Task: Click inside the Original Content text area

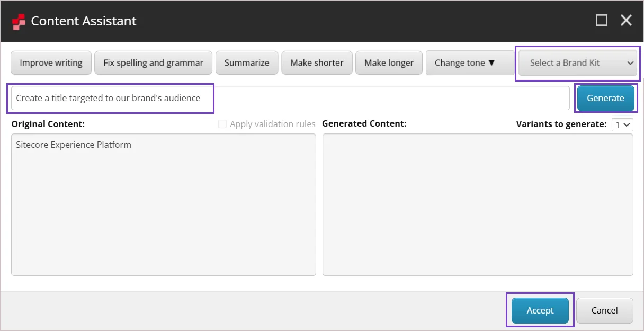Action: (164, 204)
